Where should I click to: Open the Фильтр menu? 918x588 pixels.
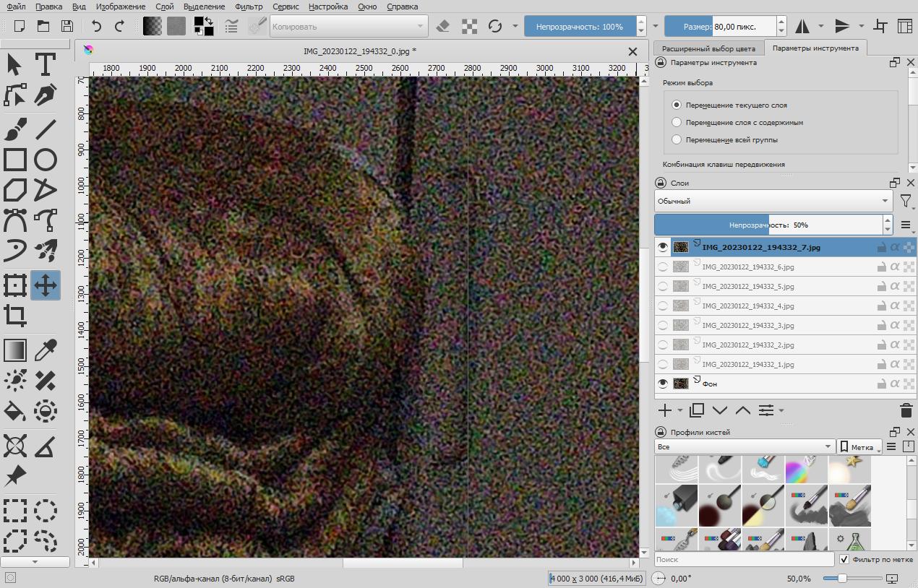pos(249,7)
